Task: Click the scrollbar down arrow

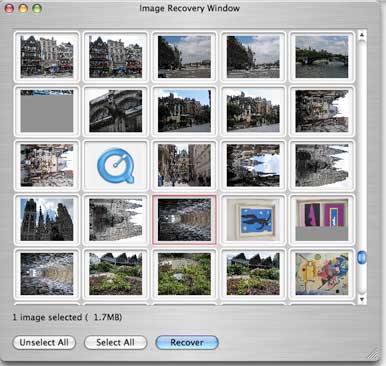Action: (x=362, y=299)
